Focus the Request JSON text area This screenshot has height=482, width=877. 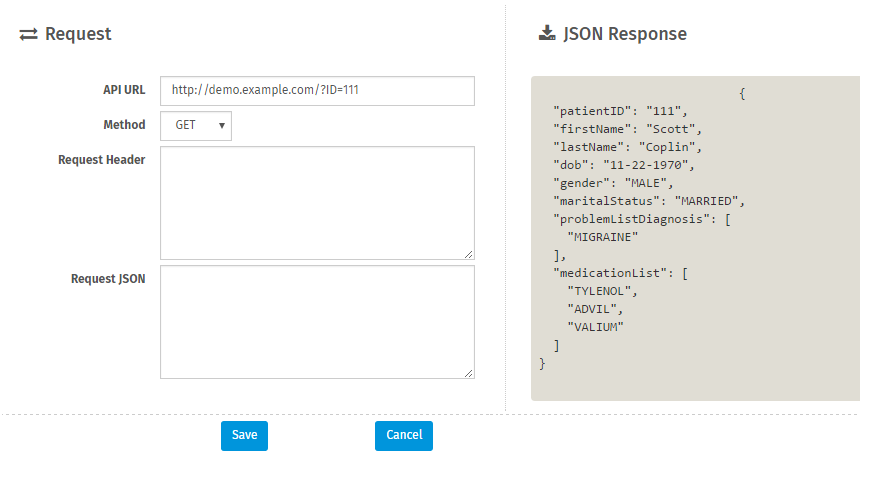click(x=317, y=321)
